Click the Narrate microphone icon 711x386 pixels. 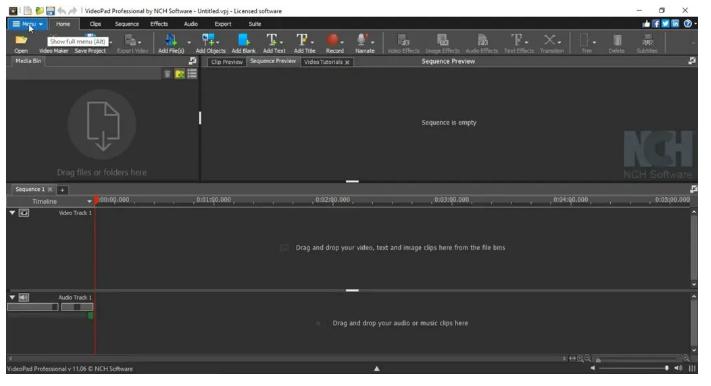point(362,40)
